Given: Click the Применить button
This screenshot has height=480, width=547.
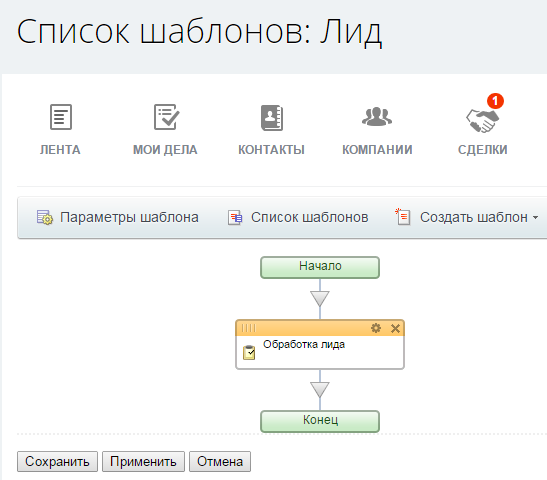Looking at the screenshot, I should (x=143, y=462).
